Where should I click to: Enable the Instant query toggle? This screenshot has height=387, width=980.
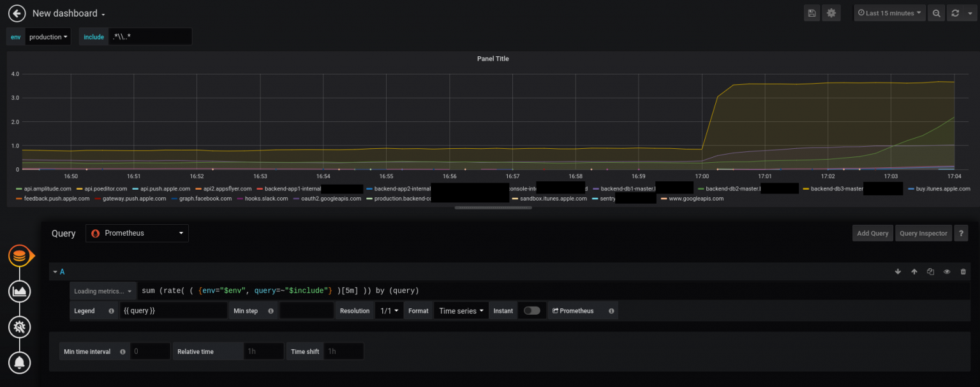[532, 310]
